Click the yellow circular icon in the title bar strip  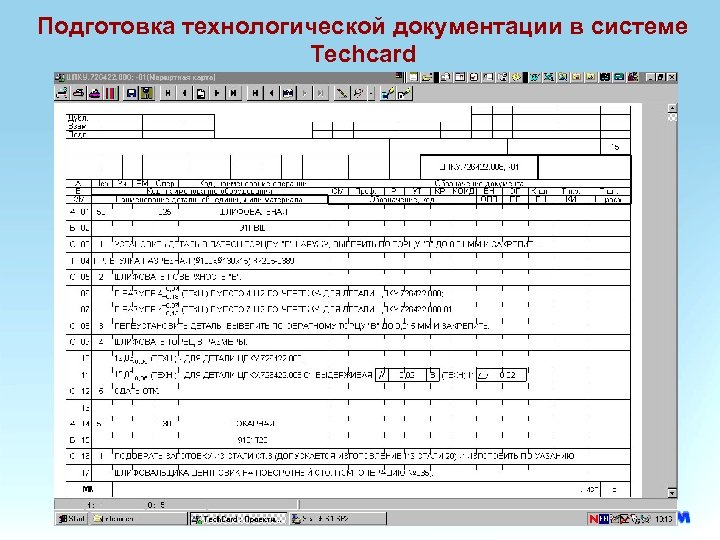[516, 77]
